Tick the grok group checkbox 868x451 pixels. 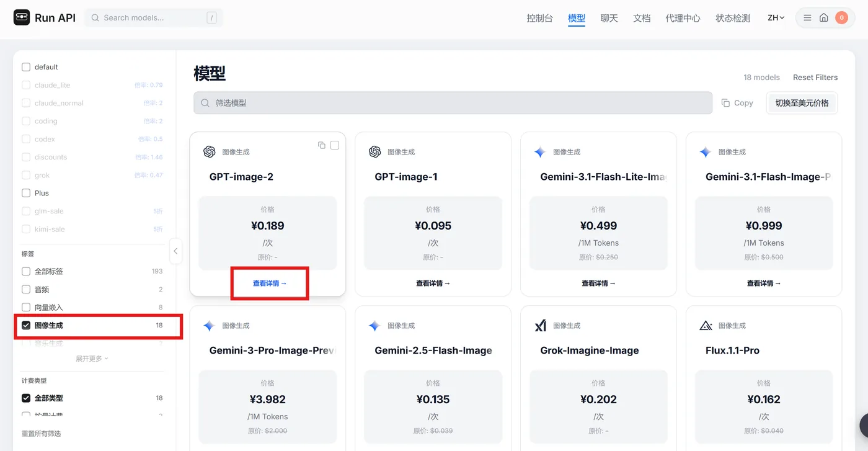26,175
